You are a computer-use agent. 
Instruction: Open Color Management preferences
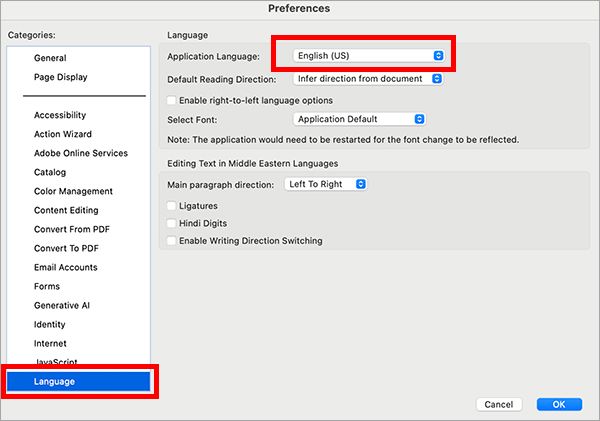pos(73,191)
